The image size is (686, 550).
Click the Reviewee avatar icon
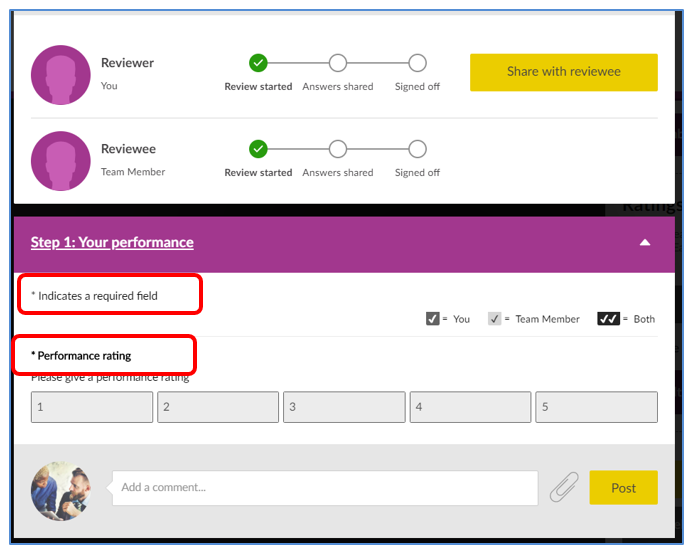(x=61, y=161)
